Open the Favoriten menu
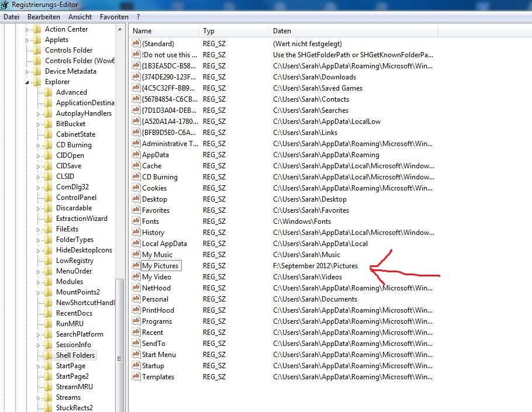The width and height of the screenshot is (532, 412). [x=114, y=17]
